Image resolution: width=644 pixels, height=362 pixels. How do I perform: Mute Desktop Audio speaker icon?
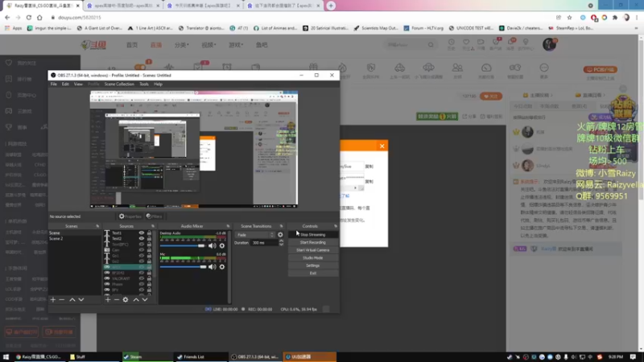[x=212, y=246]
